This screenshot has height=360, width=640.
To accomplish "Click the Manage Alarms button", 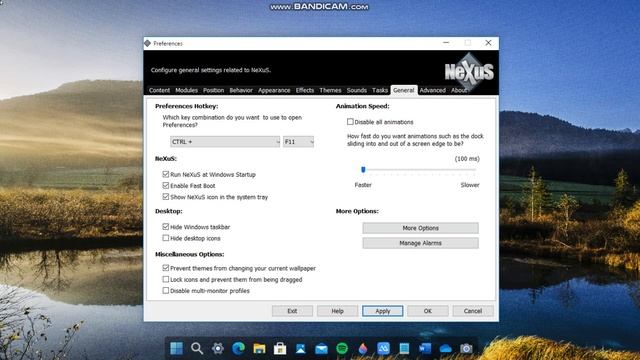I will tap(420, 243).
